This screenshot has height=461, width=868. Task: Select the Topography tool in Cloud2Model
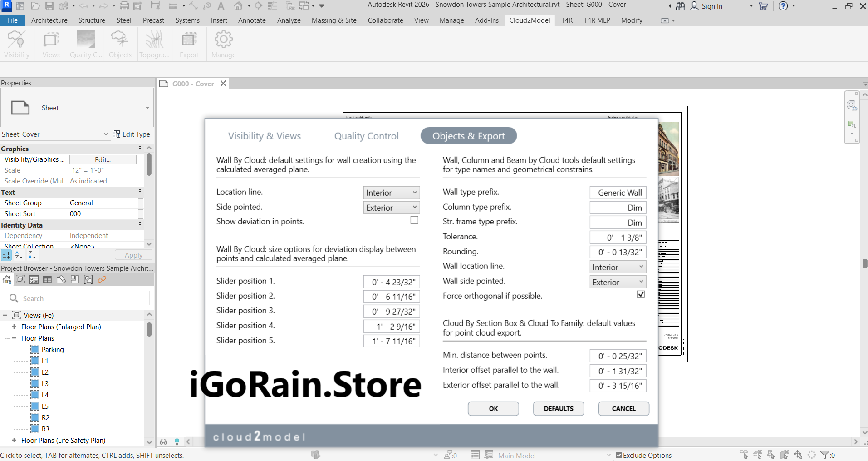coord(154,44)
